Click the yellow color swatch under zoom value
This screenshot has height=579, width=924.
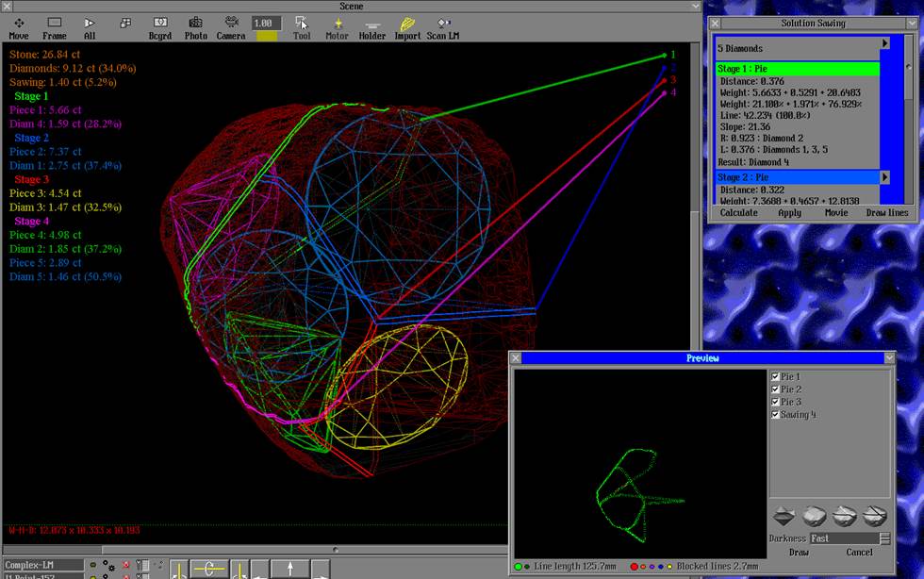[267, 36]
